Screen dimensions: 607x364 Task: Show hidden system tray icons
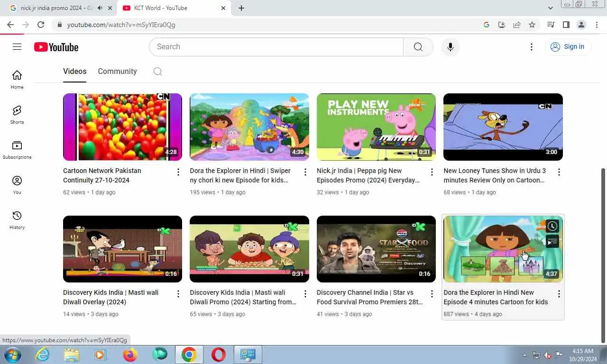click(524, 355)
